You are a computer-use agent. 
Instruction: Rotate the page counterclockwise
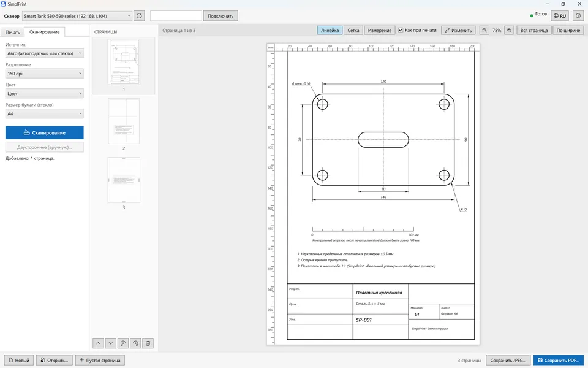point(123,343)
